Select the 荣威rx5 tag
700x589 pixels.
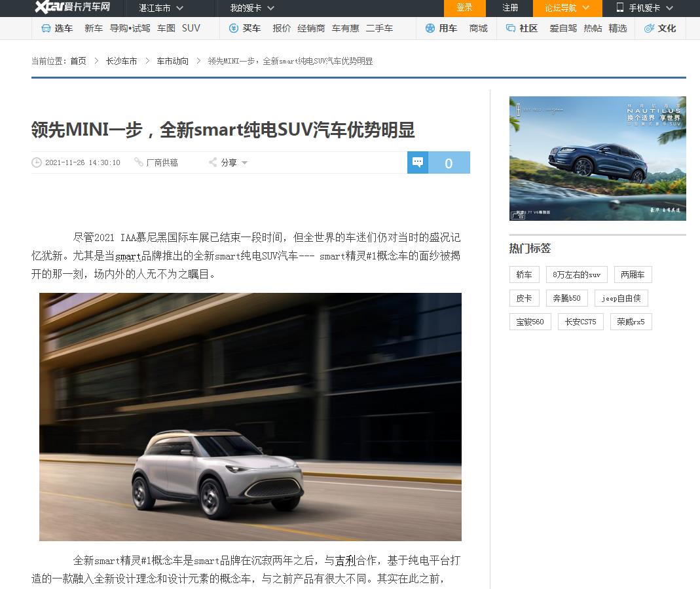(631, 322)
